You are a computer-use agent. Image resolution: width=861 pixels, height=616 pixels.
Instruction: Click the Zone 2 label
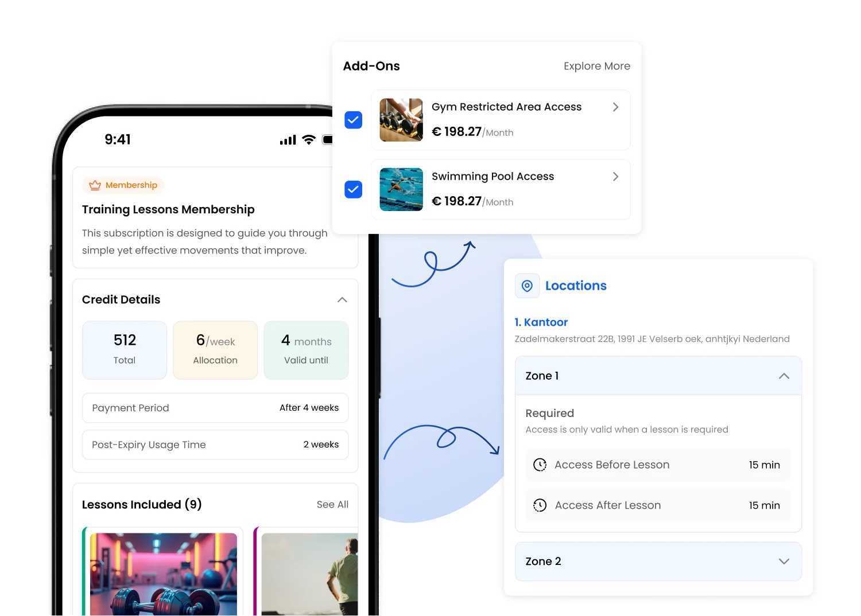click(x=543, y=562)
